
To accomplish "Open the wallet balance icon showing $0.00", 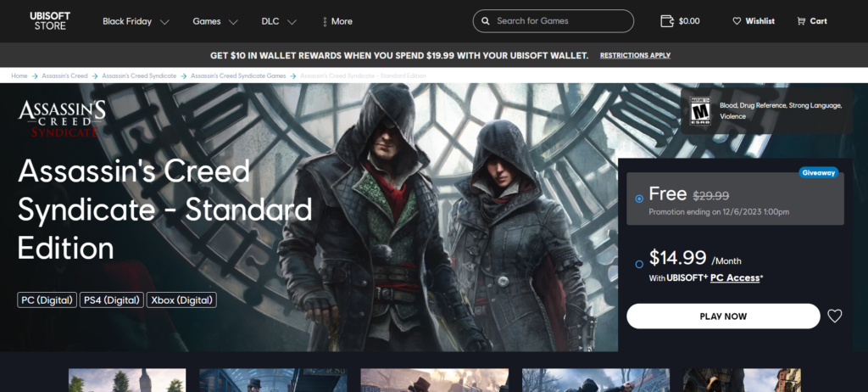I will pyautogui.click(x=667, y=21).
